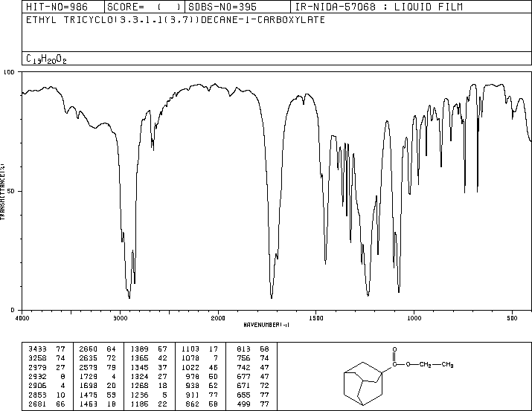This screenshot has height=411, width=532.
Task: Select the 1236 peak entry in table
Action: coord(149,395)
